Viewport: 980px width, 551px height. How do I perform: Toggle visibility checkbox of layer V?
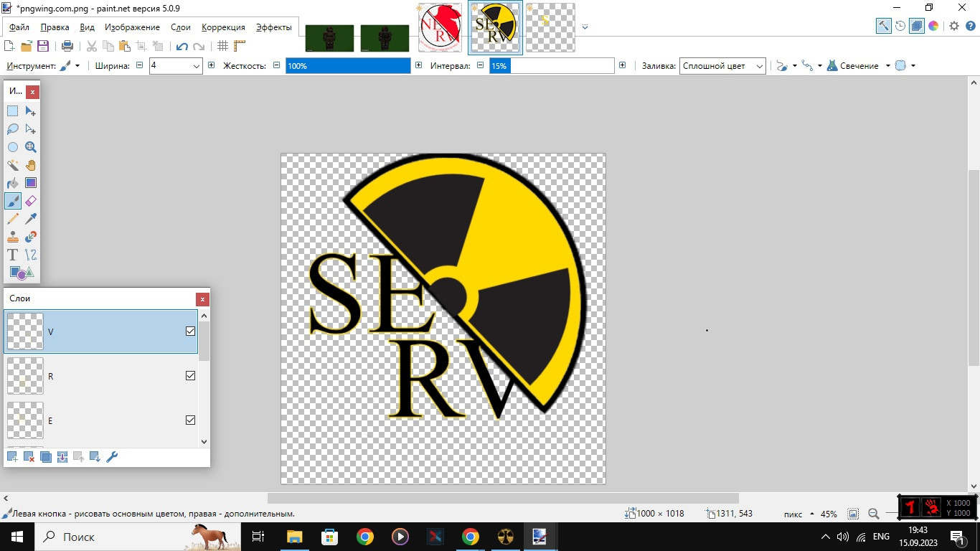pos(190,331)
